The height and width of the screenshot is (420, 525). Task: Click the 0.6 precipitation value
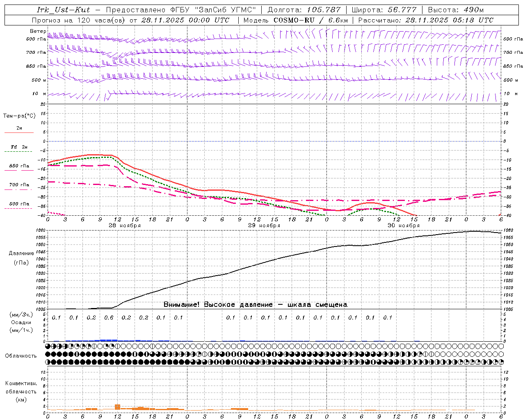109,317
